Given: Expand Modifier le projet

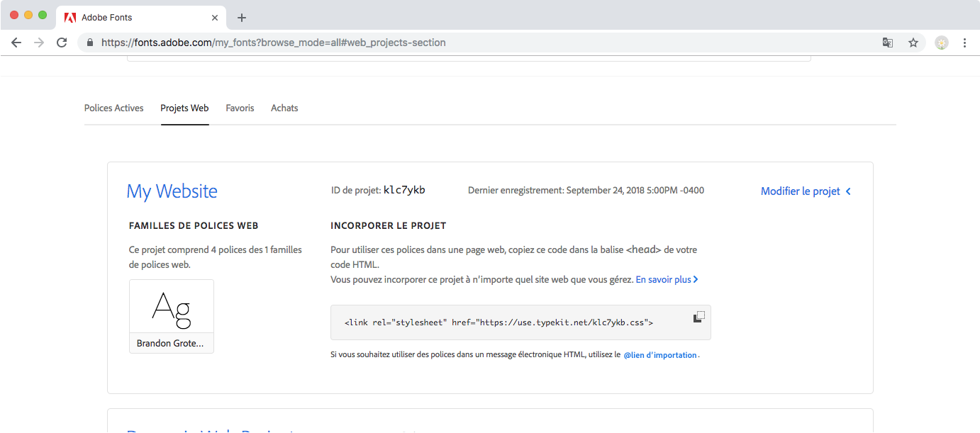Looking at the screenshot, I should (x=805, y=191).
